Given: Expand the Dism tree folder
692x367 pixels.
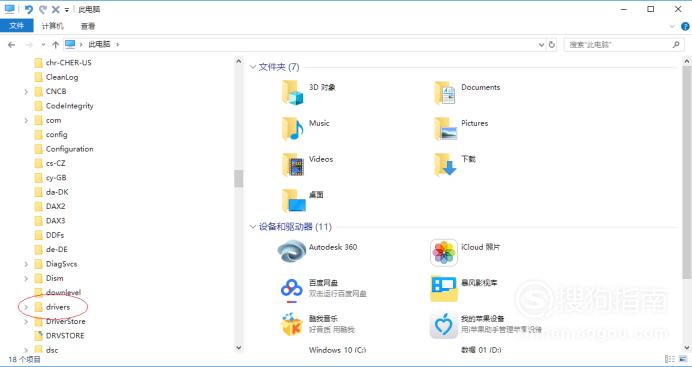Looking at the screenshot, I should (x=26, y=278).
